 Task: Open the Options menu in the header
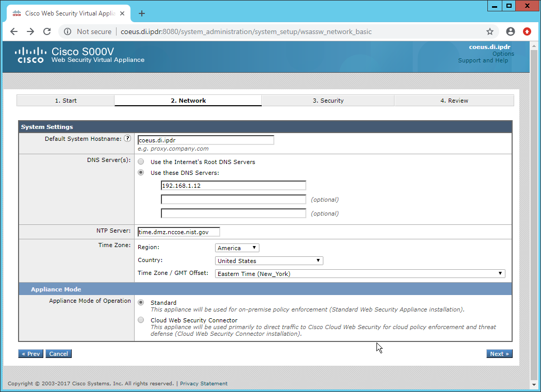(x=503, y=54)
